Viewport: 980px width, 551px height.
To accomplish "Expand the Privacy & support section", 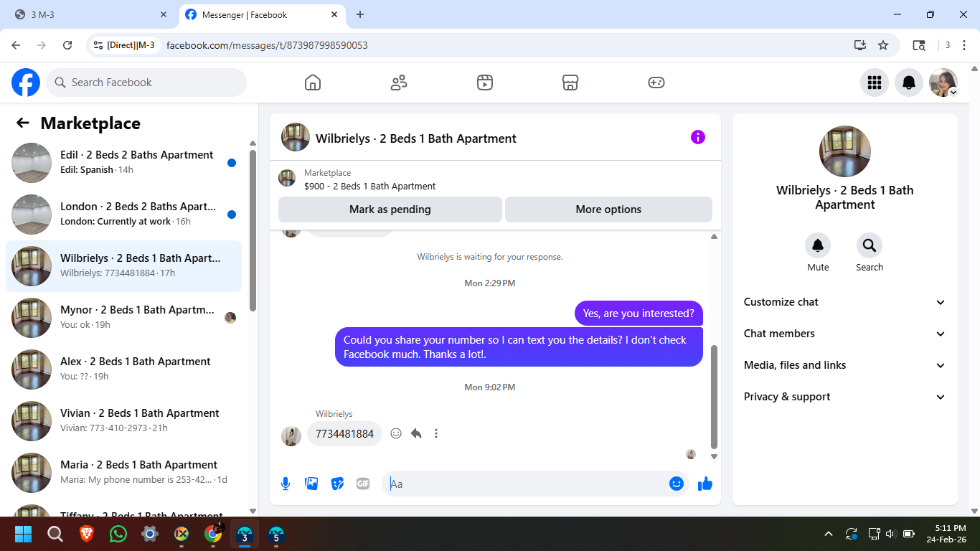I will 844,397.
